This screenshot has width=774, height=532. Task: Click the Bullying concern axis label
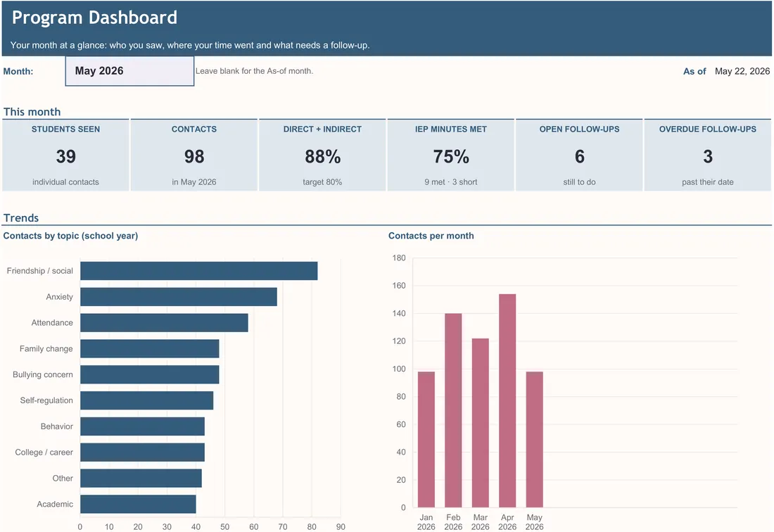[x=42, y=374]
